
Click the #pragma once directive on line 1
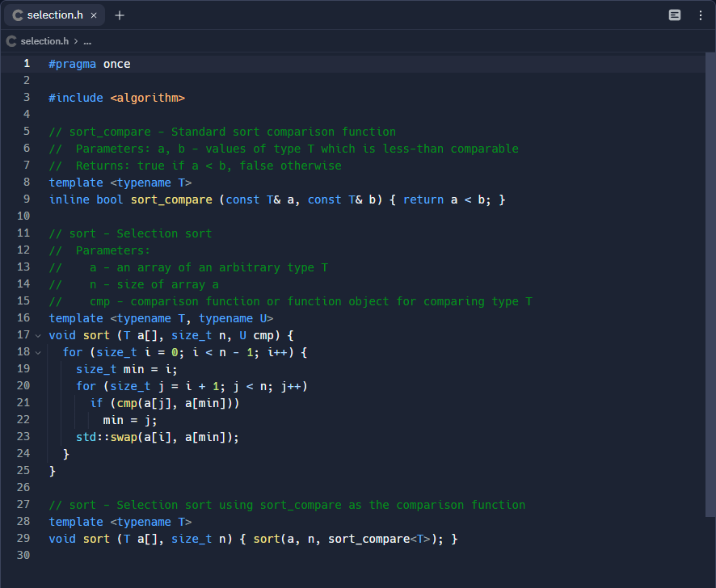[91, 63]
